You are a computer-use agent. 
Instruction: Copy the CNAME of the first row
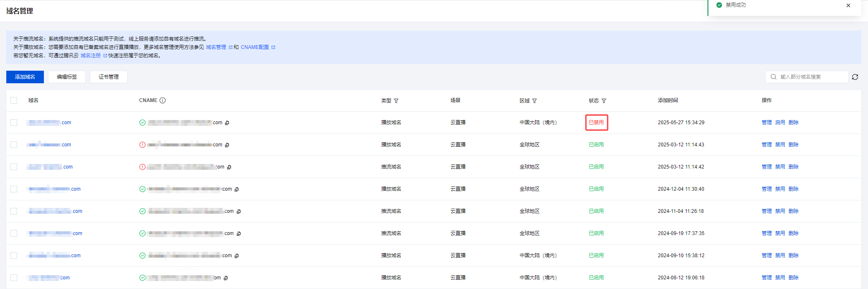coord(227,123)
